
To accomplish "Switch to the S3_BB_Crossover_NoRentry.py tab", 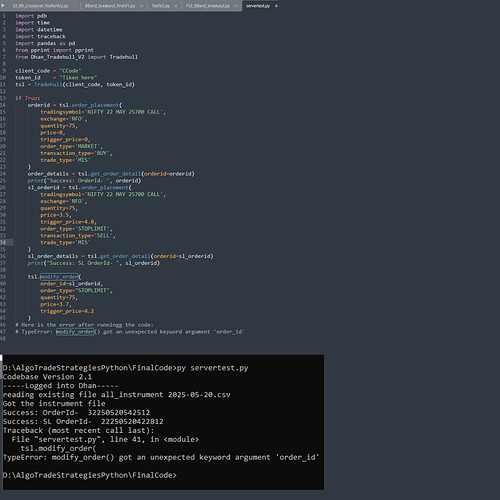I will point(40,6).
